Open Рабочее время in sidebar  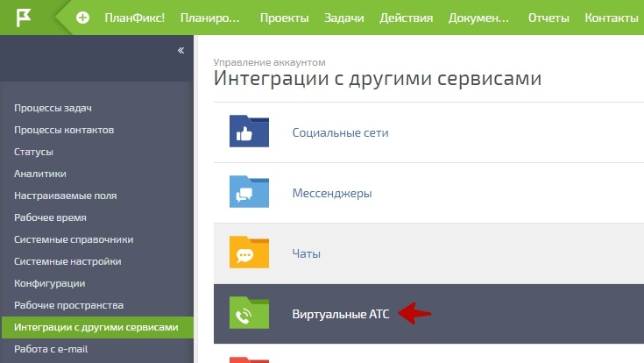(50, 217)
